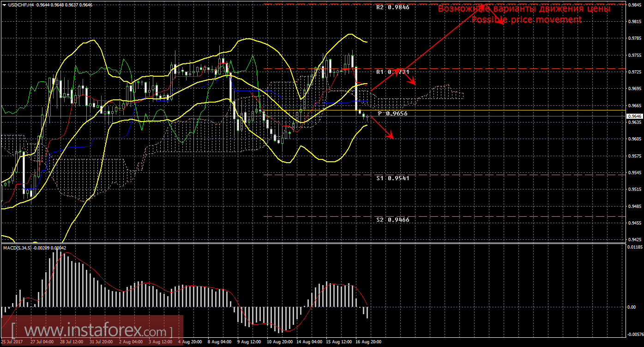
Task: Click the P 0.9656 pivot label
Action: point(392,113)
